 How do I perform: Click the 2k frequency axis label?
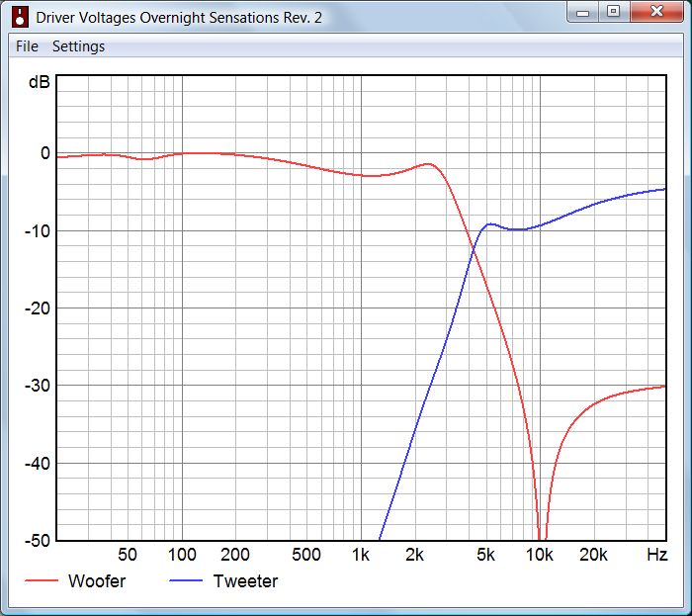coord(414,555)
